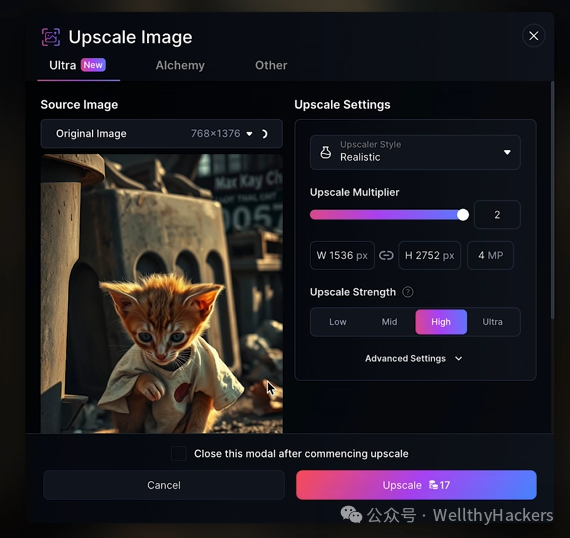Viewport: 570px width, 538px height.
Task: Click the refresh icon beside 768×1376
Action: (265, 134)
